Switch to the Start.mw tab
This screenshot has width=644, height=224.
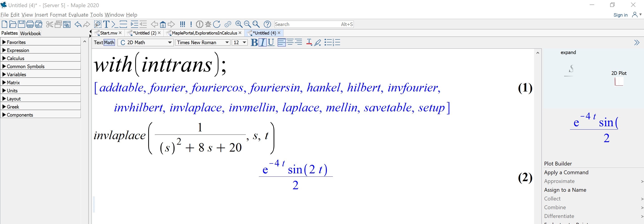(x=109, y=33)
